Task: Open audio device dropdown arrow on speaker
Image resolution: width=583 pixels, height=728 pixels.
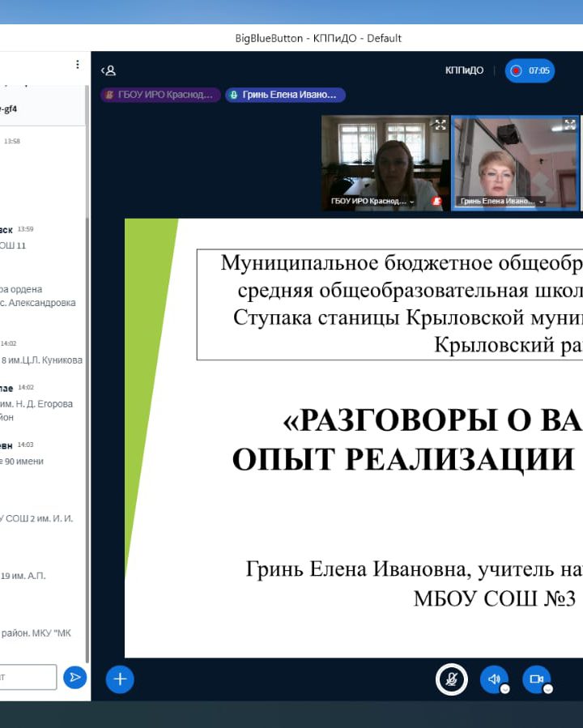Action: (x=505, y=689)
